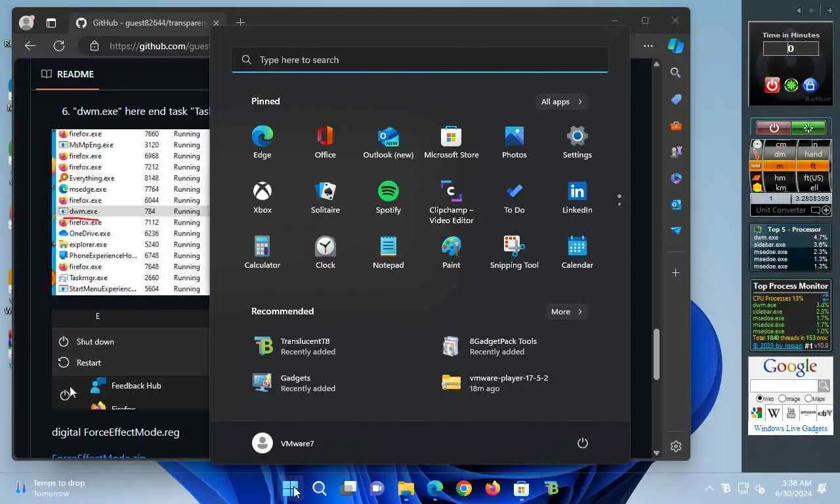Viewport: 840px width, 504px height.
Task: Focus the Google gadget search field
Action: coord(784,386)
